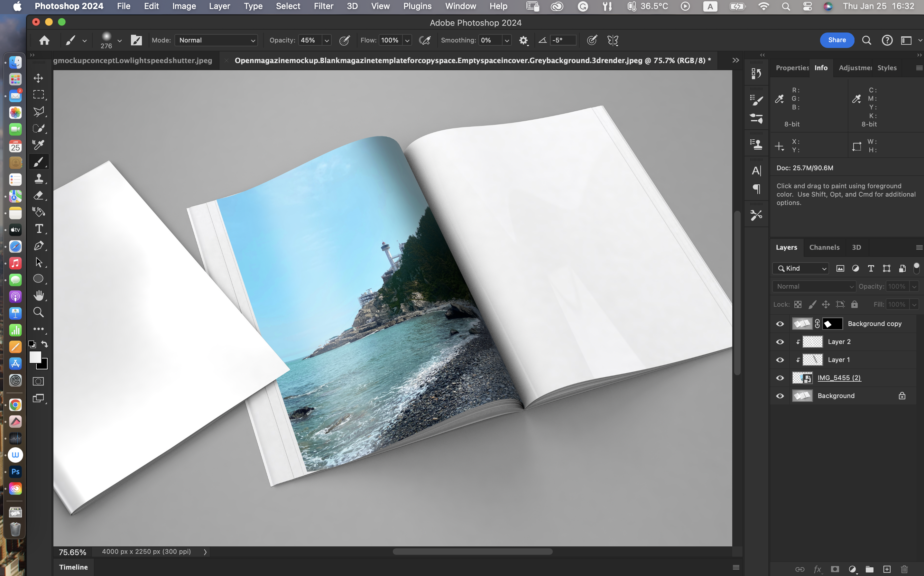This screenshot has height=576, width=924.
Task: Click the zoom percentage field in status bar
Action: 72,552
